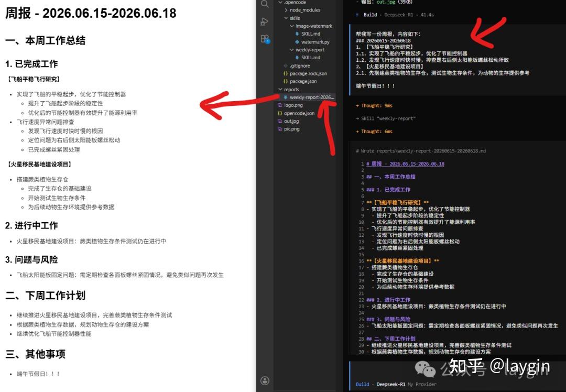Click preview bullet "搭建蕨类植物生存仓"

tap(42, 179)
